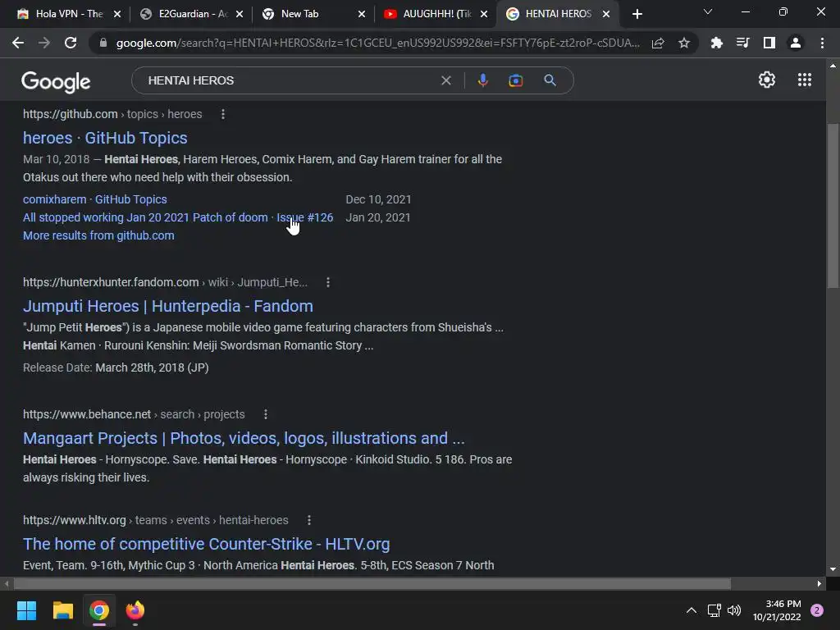Image resolution: width=840 pixels, height=630 pixels.
Task: Open options for hltv.org result
Action: 308,520
